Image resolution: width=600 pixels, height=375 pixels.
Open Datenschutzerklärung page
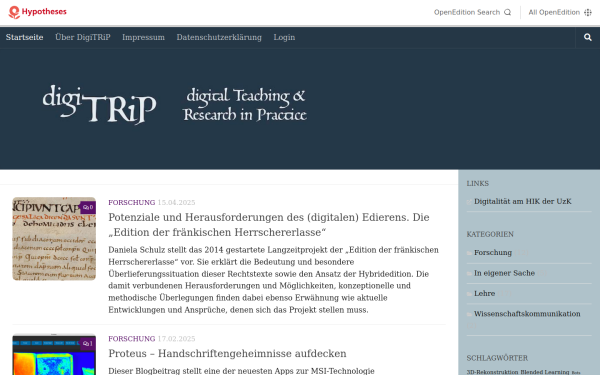click(x=219, y=37)
